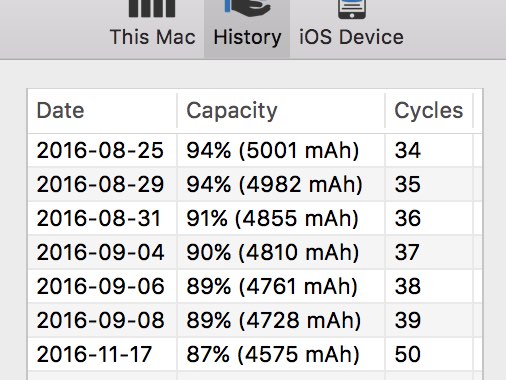This screenshot has width=506, height=380.
Task: Open the This Mac tab icon
Action: point(152,8)
